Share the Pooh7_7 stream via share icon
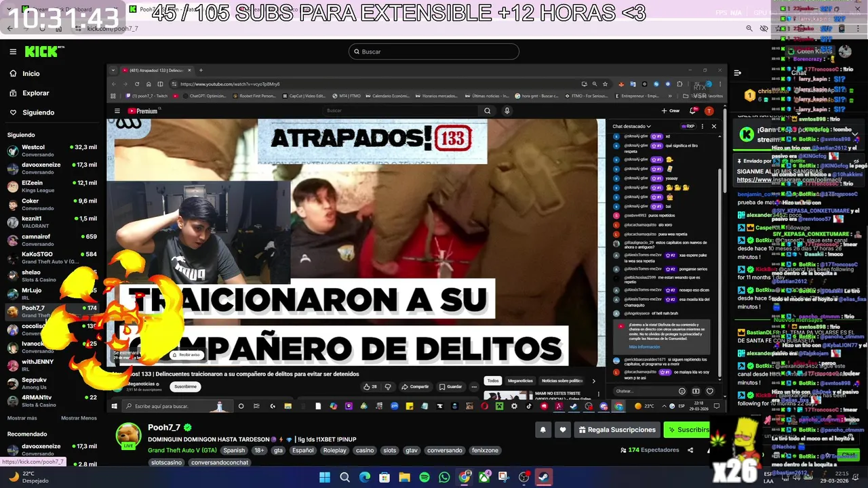 690,450
